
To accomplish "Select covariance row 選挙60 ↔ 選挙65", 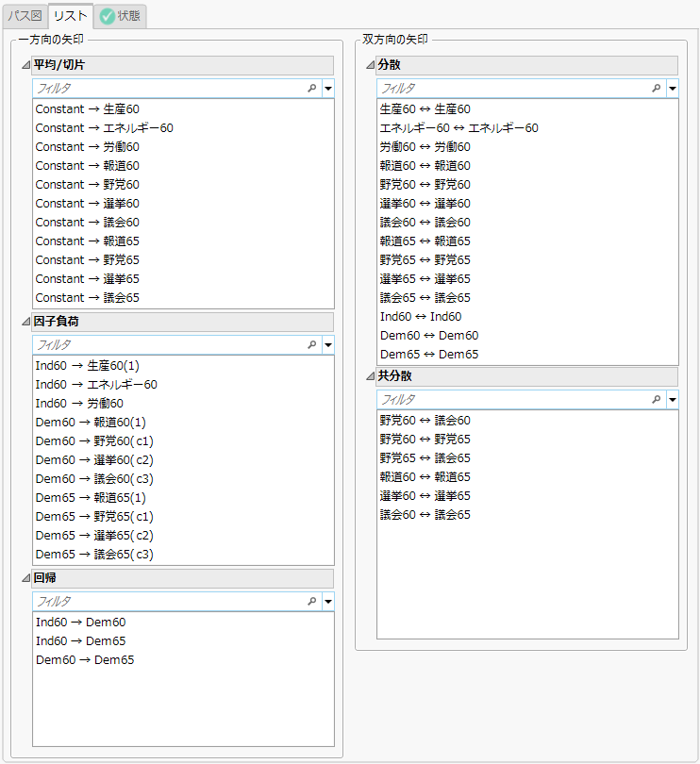I will point(527,496).
